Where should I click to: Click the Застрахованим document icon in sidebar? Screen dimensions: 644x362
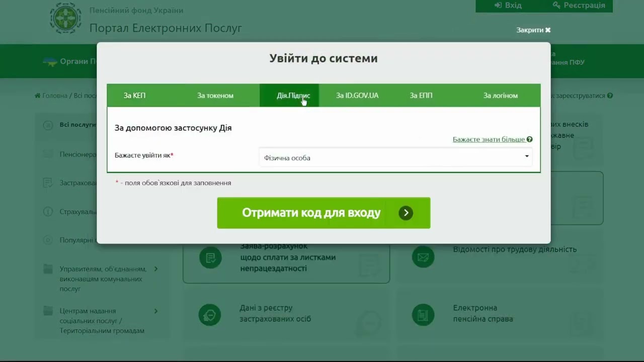coord(48,183)
